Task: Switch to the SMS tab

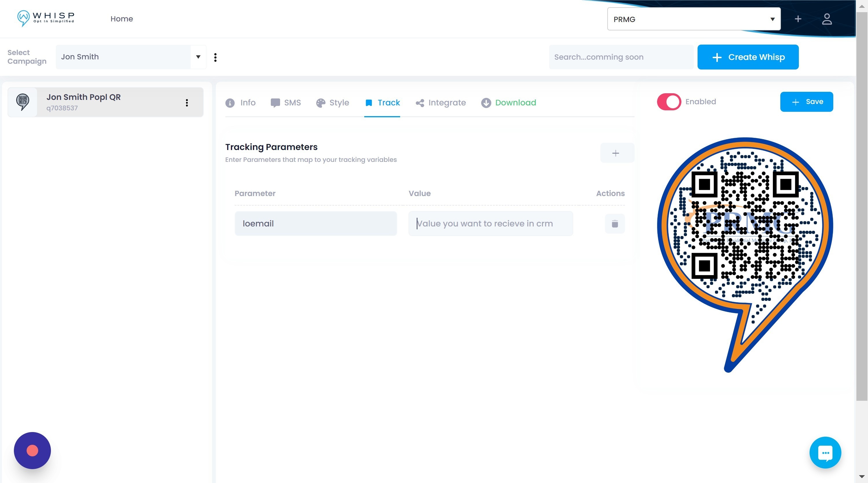Action: pos(286,103)
